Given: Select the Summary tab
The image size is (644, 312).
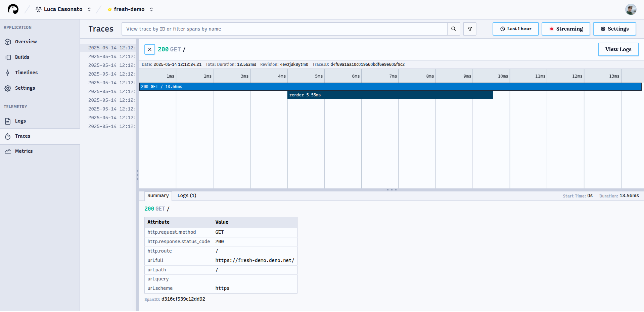Looking at the screenshot, I should [158, 195].
